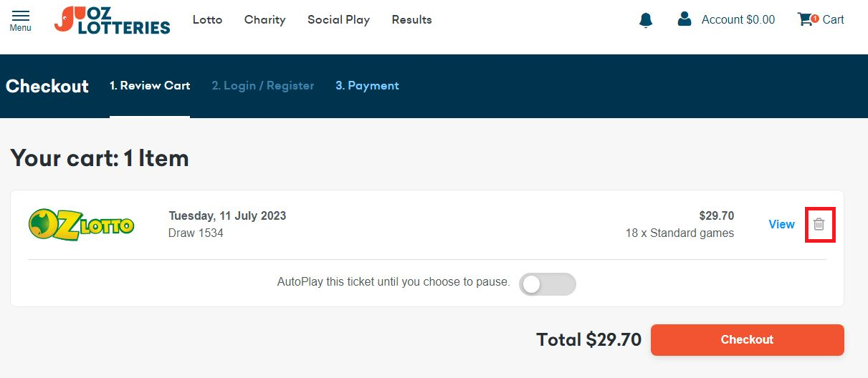The width and height of the screenshot is (868, 378).
Task: Open the hamburger Menu icon
Action: click(21, 16)
